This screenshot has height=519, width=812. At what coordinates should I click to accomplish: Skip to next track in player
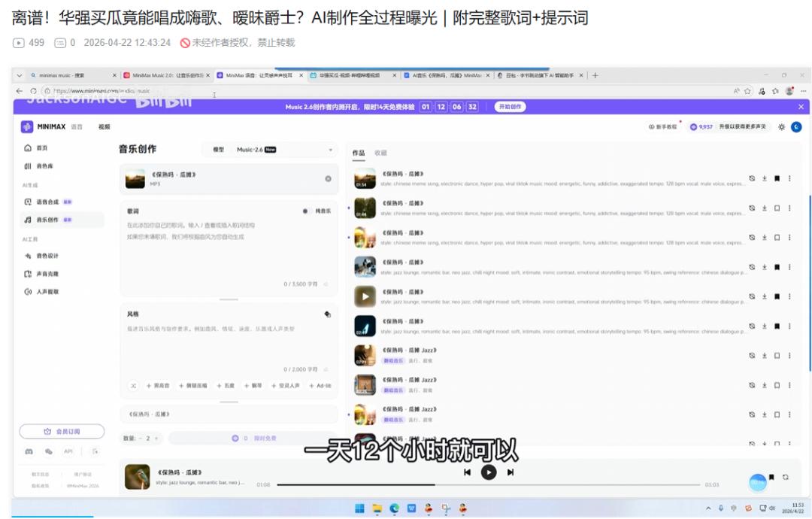510,472
